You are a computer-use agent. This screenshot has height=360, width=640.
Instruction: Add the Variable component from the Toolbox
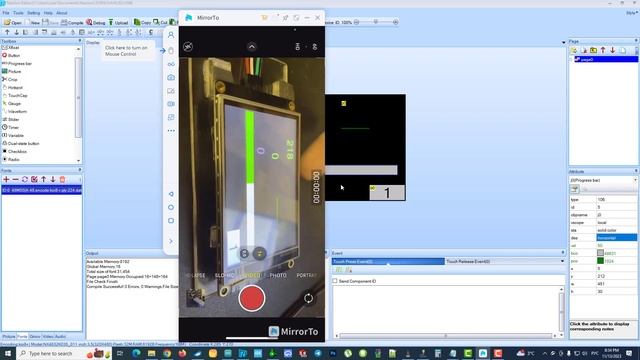point(13,136)
